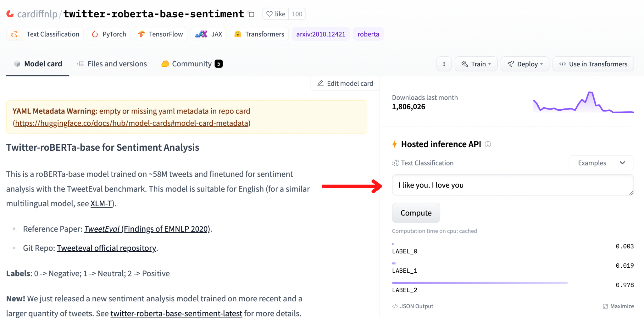Open the Tweeteval official repository link
Viewport: 644px width, 318px height.
point(107,248)
